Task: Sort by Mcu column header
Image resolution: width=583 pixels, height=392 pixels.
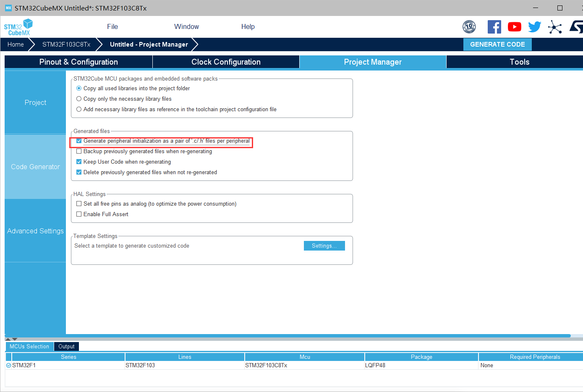Action: click(305, 357)
